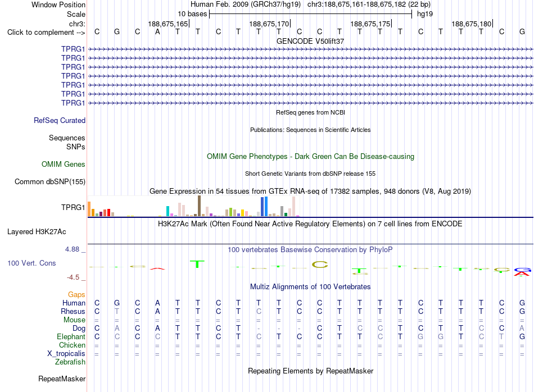Click 'chr3:188,675,161-188,675,182 (22 bp)' position text
Viewport: 534px width, 392px height.
pos(369,4)
